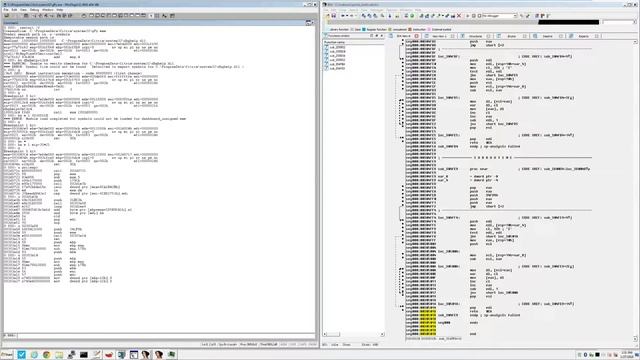Click the Command window title bar icon
640x360 pixels.
[x=309, y=23]
